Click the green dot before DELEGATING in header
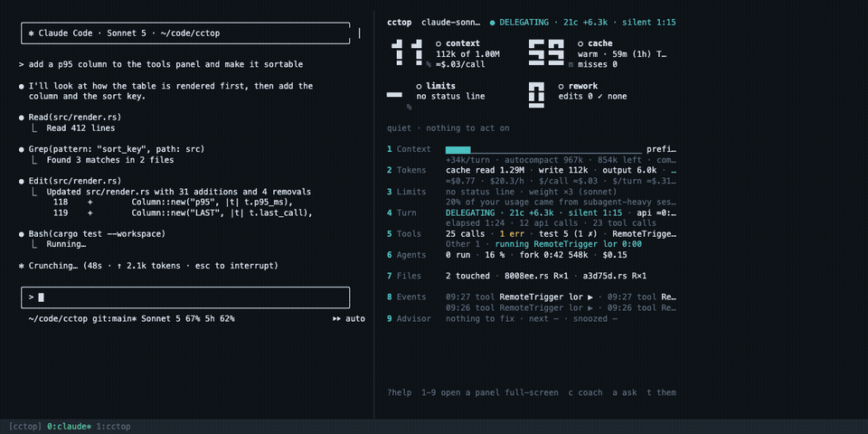The height and width of the screenshot is (434, 868). (492, 23)
